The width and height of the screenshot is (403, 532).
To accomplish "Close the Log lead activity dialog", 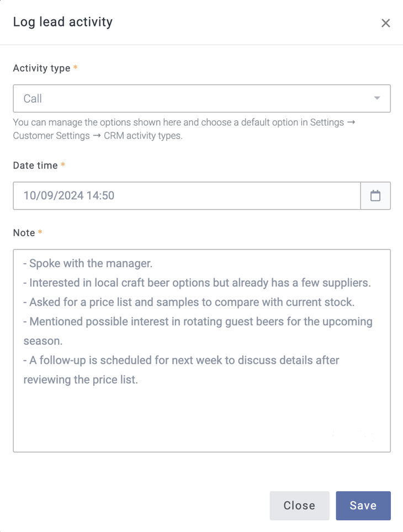I will pyautogui.click(x=385, y=23).
